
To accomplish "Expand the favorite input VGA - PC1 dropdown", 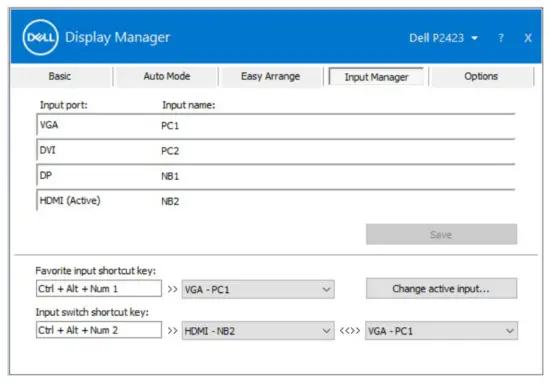I will pos(258,289).
